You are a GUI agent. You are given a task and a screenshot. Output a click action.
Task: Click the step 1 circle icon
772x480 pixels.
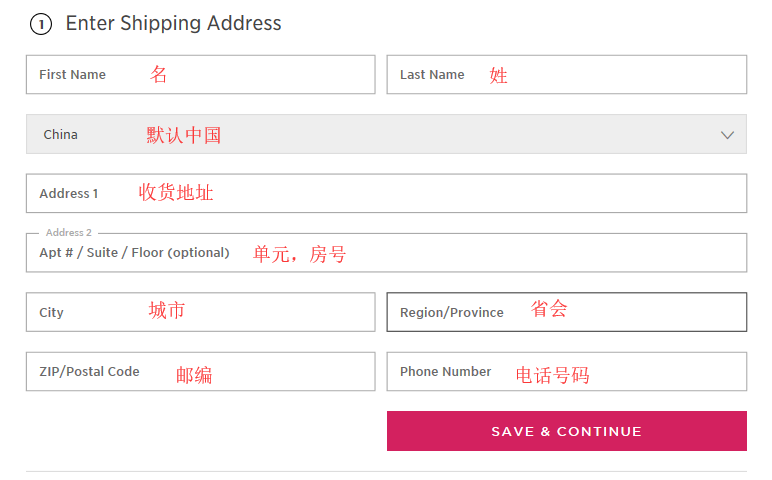41,25
